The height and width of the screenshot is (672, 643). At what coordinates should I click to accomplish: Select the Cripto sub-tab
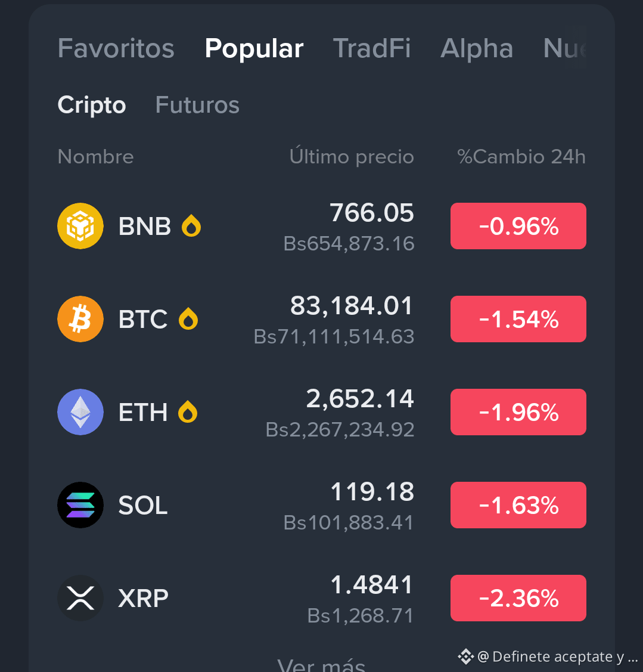pyautogui.click(x=92, y=105)
